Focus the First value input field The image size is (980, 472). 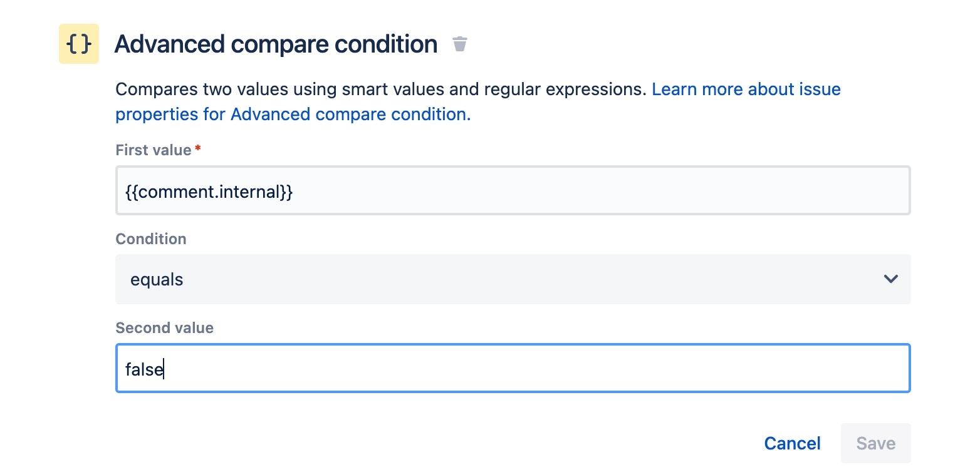513,191
